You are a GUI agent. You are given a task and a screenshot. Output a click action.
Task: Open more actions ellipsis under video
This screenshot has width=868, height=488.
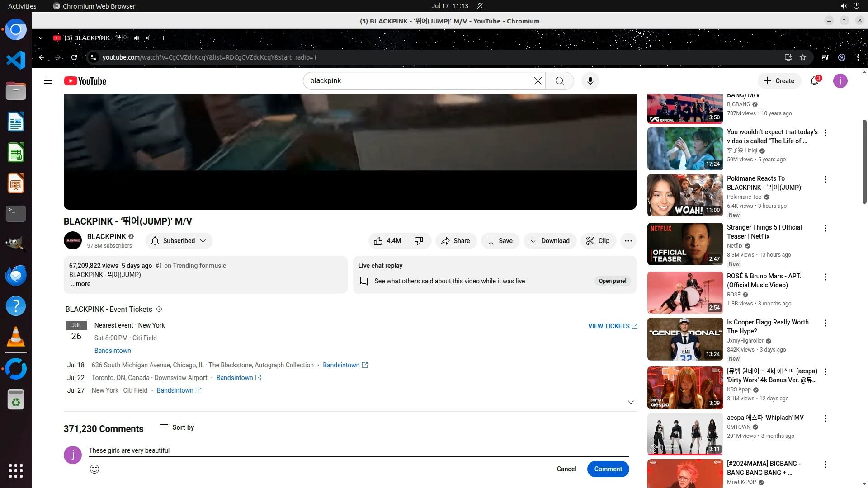tap(628, 241)
